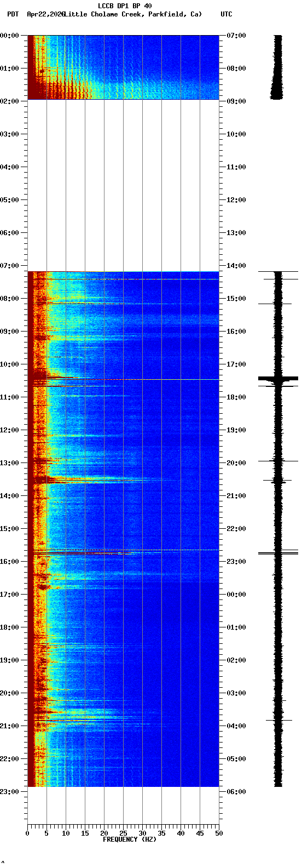
Task: Click the UTC '23:00' time label
Action: pos(236,562)
